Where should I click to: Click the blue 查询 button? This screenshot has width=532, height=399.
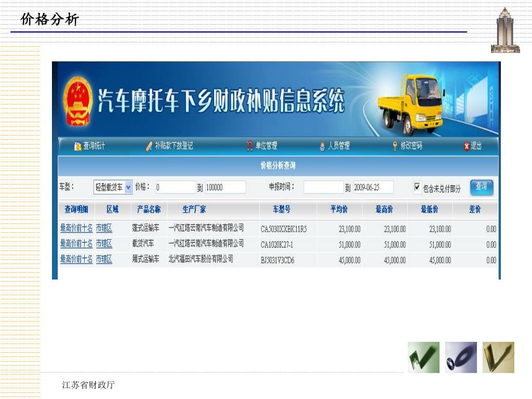[x=481, y=187]
